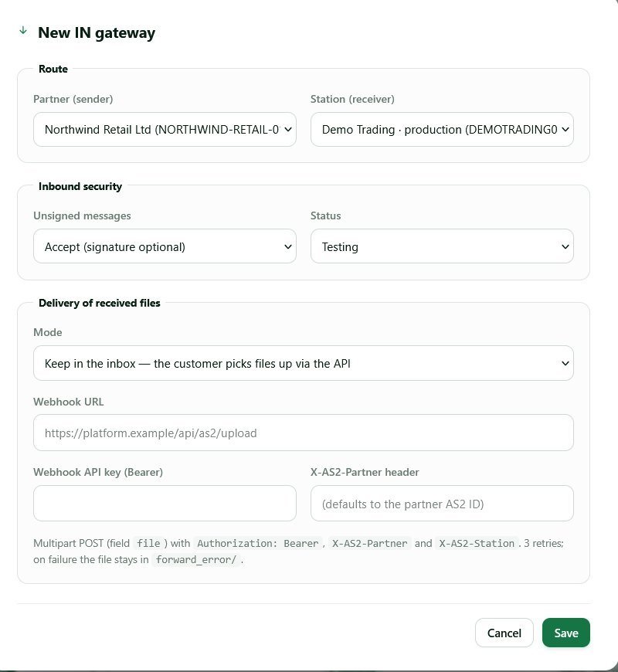Click the X-AS2-Station code text in the hint

(477, 543)
